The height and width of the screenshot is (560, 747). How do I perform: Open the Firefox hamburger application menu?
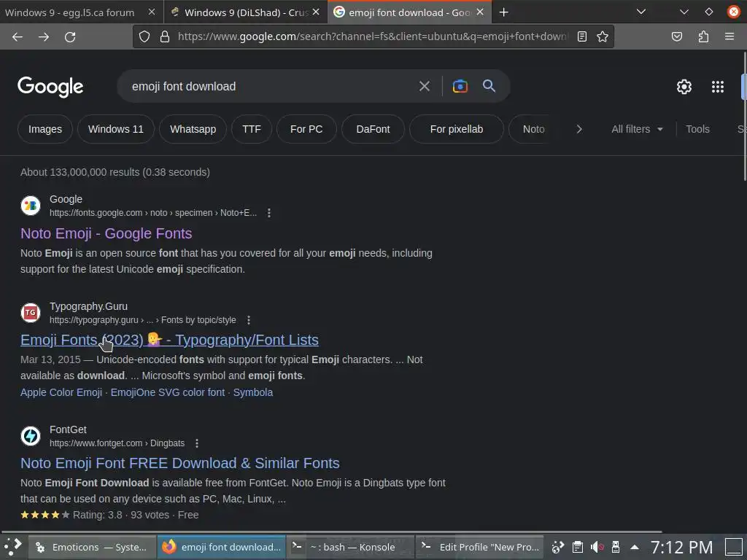coord(729,36)
